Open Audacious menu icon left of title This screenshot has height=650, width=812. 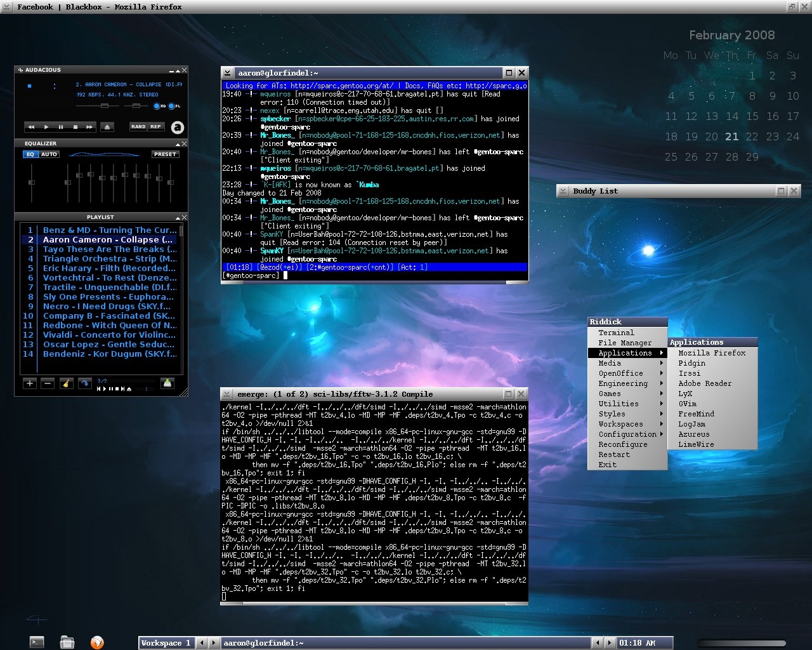click(x=20, y=70)
